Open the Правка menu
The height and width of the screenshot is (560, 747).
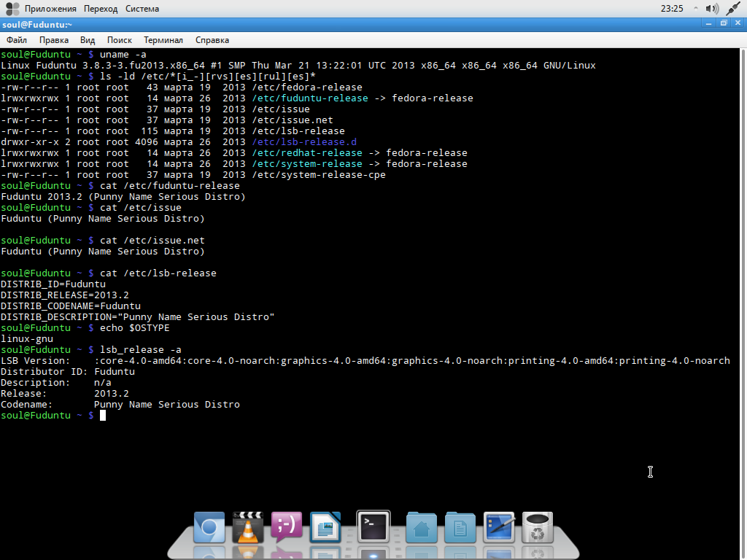point(54,40)
